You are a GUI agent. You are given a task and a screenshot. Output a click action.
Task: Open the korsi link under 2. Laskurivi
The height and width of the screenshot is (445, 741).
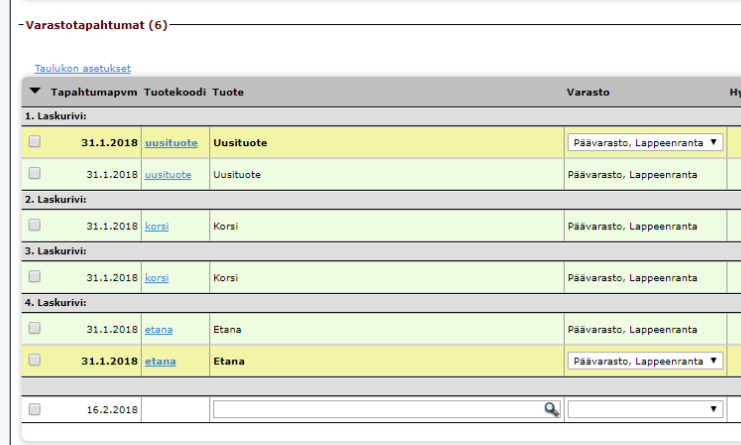click(x=157, y=226)
